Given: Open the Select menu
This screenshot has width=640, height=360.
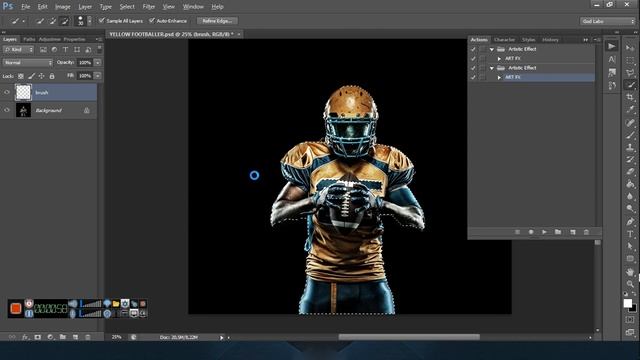Looking at the screenshot, I should point(127,7).
